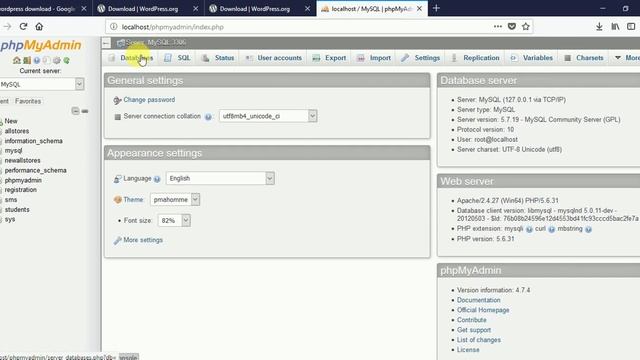
Task: Open a new browser tab
Action: tap(436, 8)
